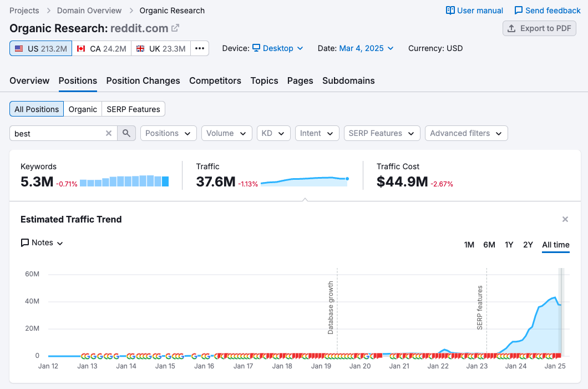Select the 1Y time range

(x=509, y=245)
